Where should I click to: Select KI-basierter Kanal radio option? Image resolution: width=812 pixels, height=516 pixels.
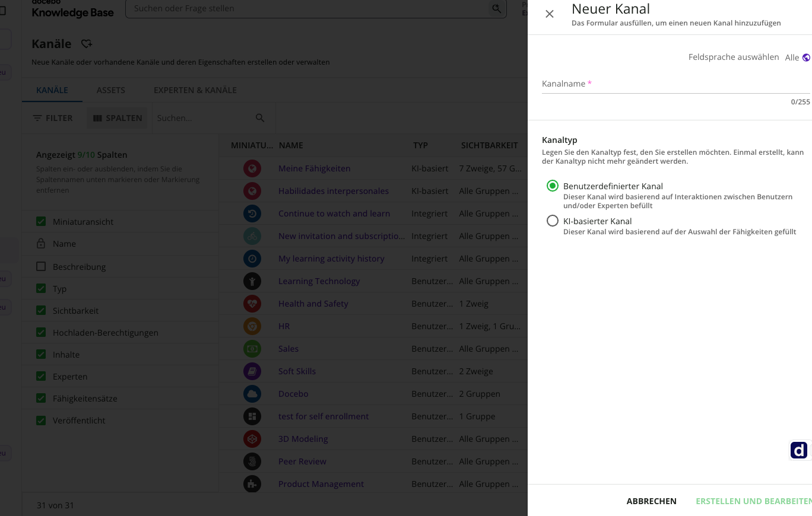pos(553,221)
